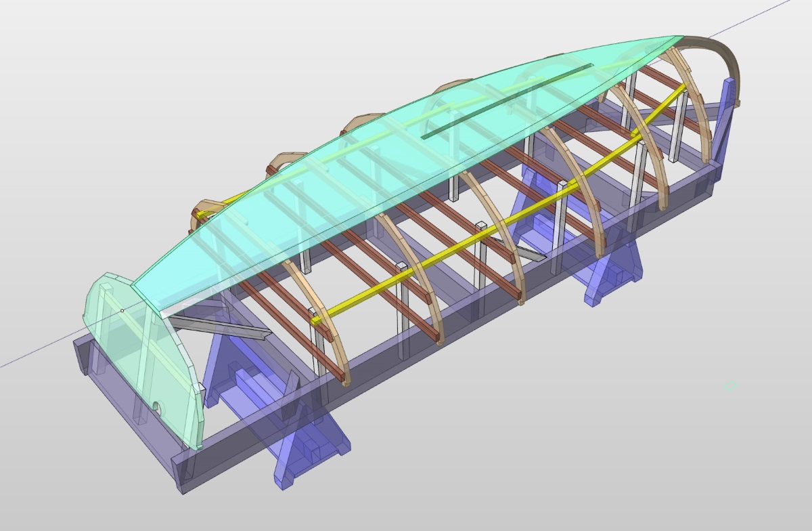Click the white point on the transom axis

click(122, 311)
